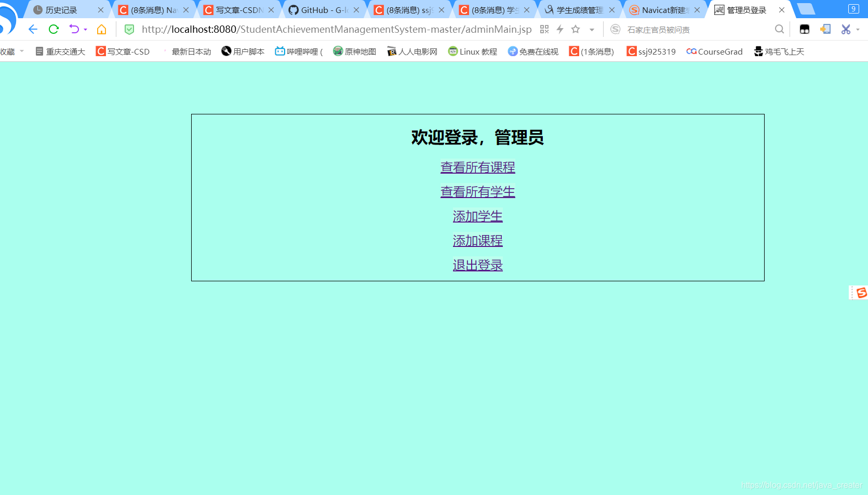Image resolution: width=868 pixels, height=495 pixels.
Task: Open the 原神地图 bookmark
Action: (355, 51)
